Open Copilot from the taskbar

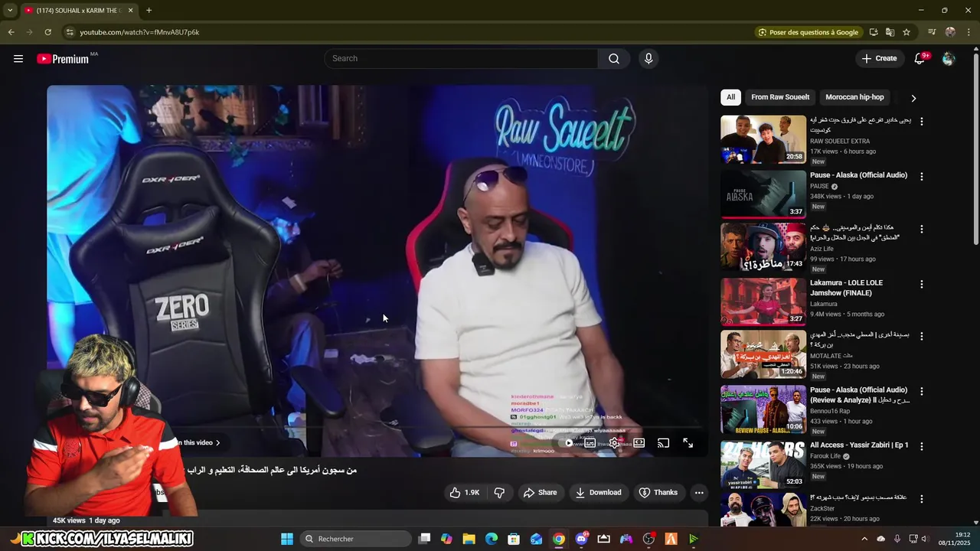(446, 539)
